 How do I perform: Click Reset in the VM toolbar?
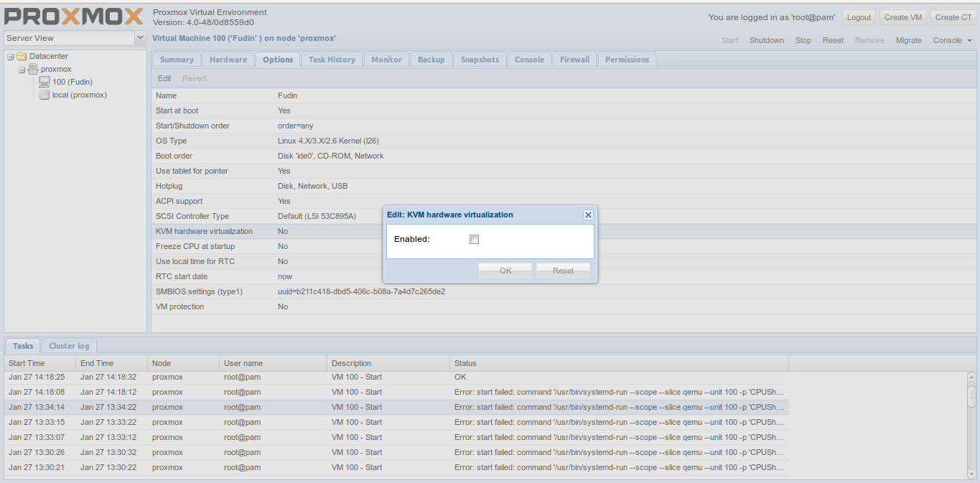pos(833,40)
